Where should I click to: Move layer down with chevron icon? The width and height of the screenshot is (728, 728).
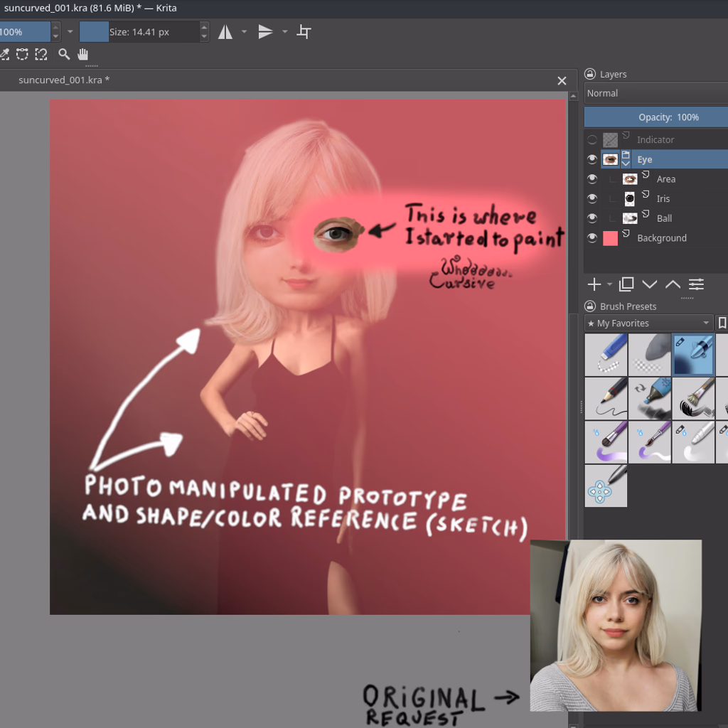[x=649, y=284]
